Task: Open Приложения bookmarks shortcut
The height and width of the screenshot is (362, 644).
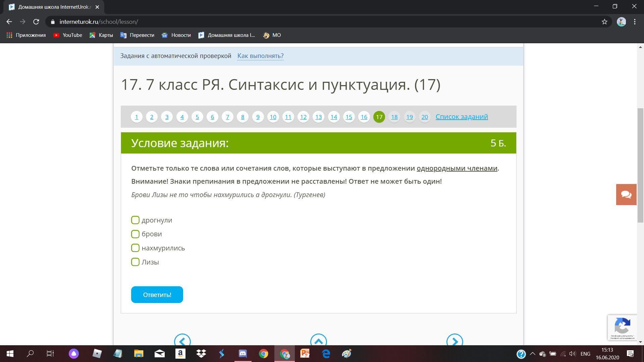Action: [x=26, y=35]
